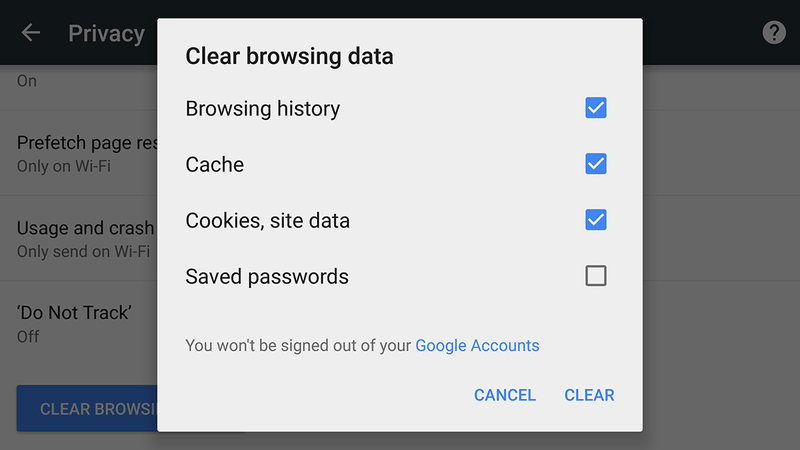Open Usage and crash reports setting

coord(85,238)
